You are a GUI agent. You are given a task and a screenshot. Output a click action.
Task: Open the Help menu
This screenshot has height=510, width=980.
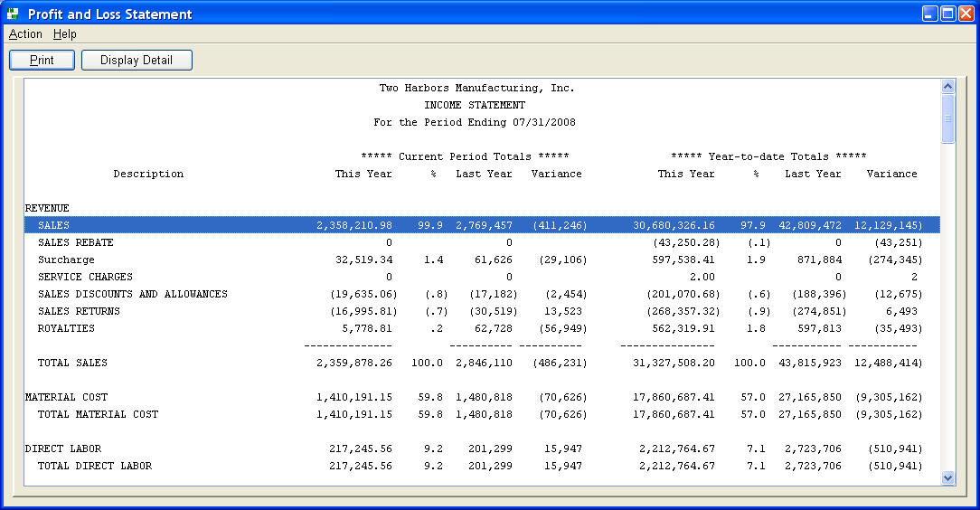point(64,33)
